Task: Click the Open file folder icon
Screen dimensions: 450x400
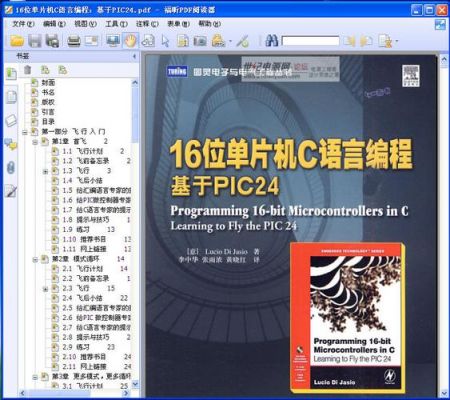Action: click(17, 41)
